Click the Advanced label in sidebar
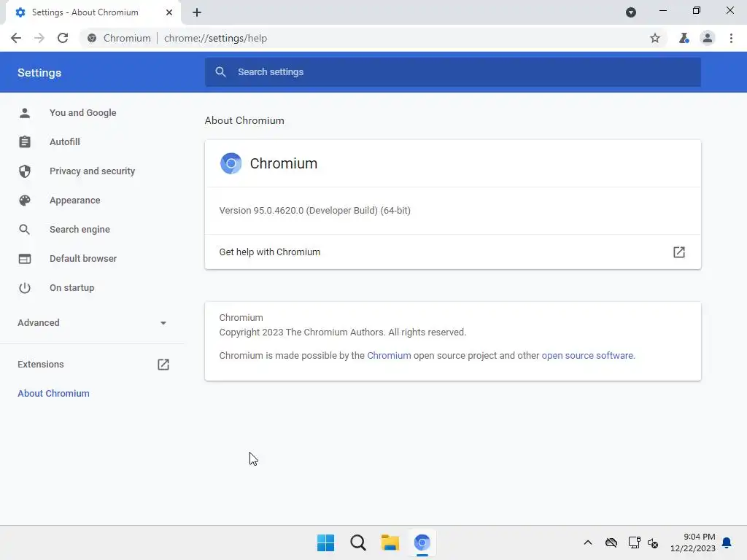 [x=39, y=323]
